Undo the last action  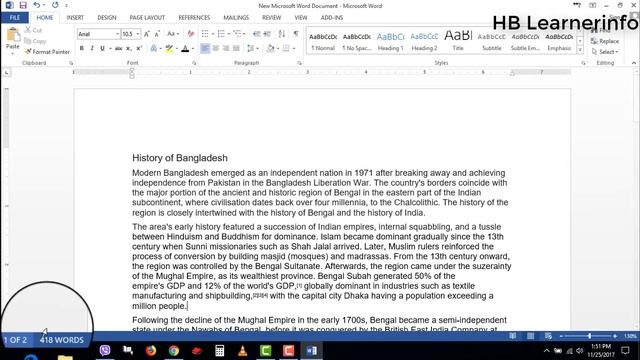tap(37, 5)
